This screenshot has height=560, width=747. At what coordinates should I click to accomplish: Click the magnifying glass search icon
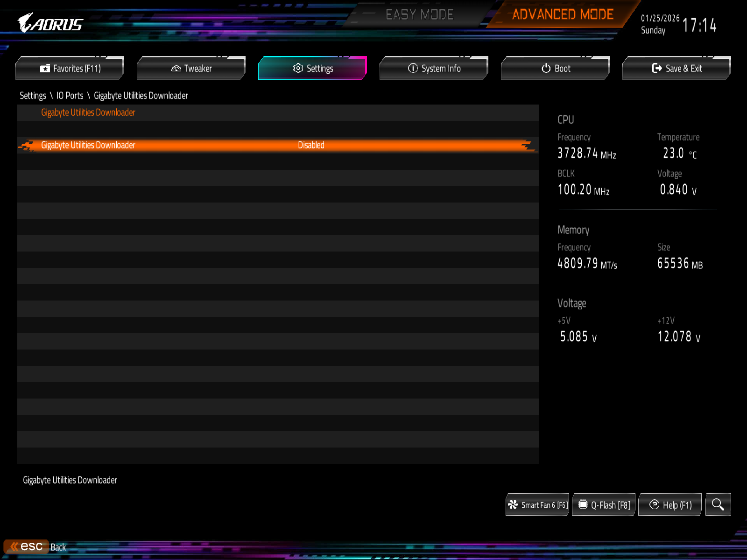718,504
